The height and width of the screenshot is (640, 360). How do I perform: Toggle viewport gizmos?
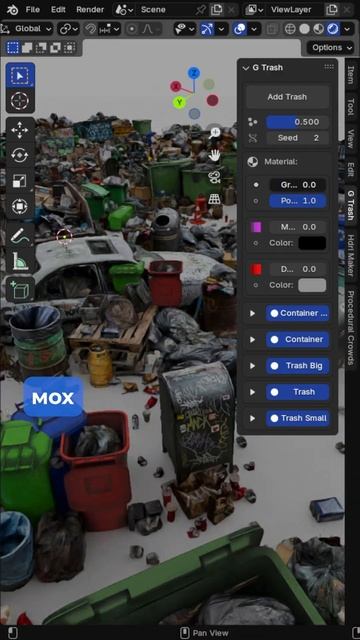point(207,29)
